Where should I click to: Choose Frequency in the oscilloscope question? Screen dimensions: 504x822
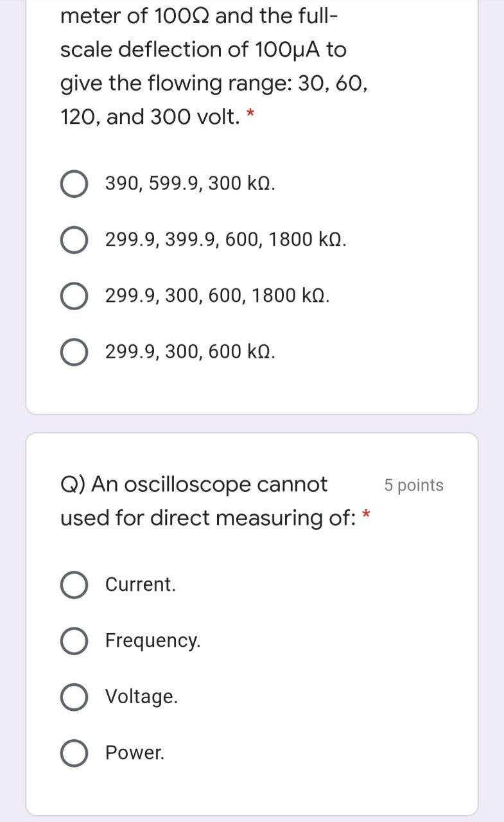(x=73, y=641)
